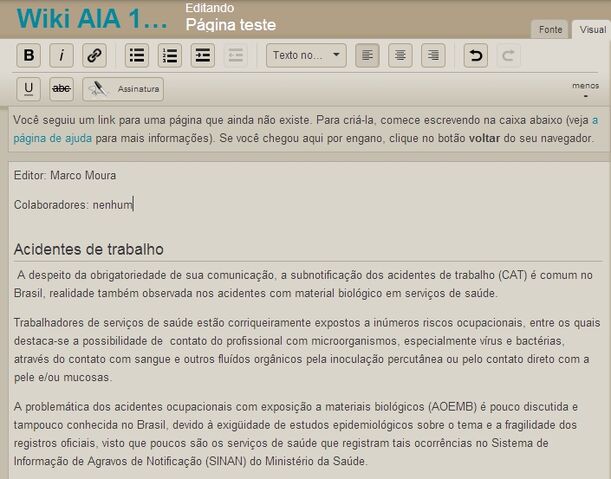Open the Texto no... paragraph format dropdown
Screen dimensions: 611x479
306,55
